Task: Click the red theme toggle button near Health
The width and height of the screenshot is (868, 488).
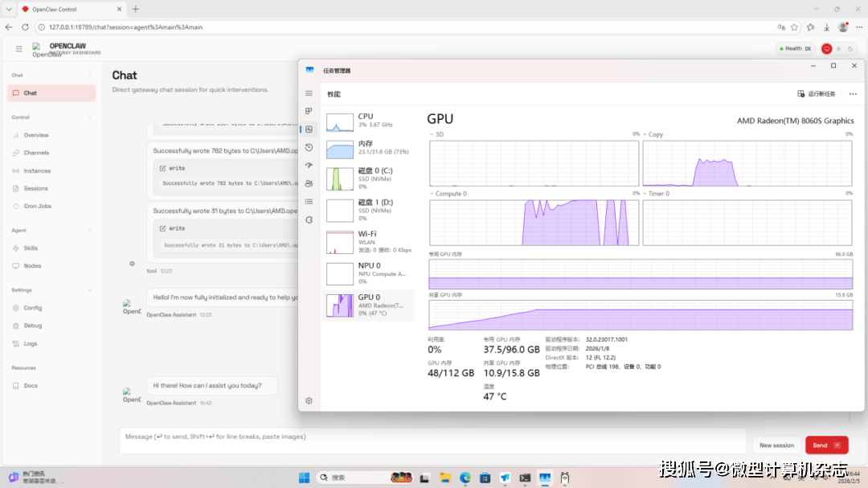Action: pyautogui.click(x=826, y=49)
